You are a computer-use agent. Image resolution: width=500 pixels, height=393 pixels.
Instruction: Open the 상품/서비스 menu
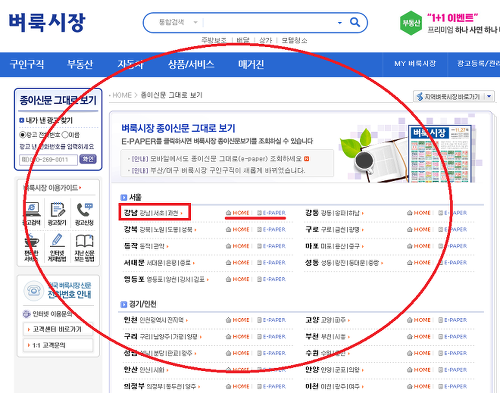tap(191, 64)
